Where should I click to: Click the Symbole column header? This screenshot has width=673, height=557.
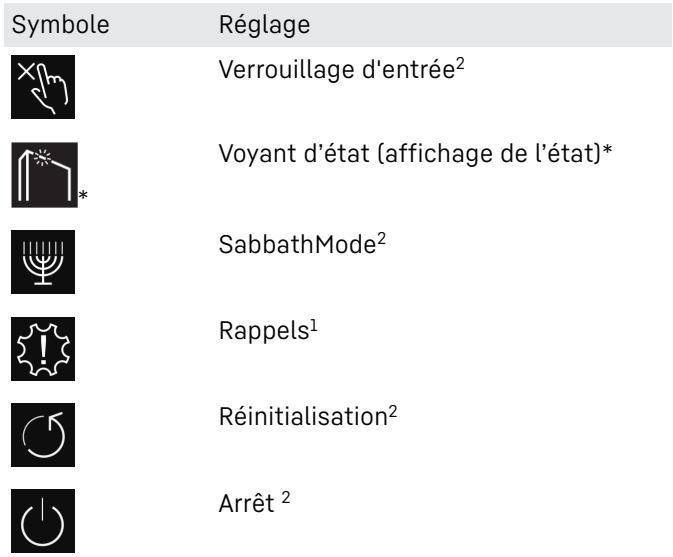[61, 24]
